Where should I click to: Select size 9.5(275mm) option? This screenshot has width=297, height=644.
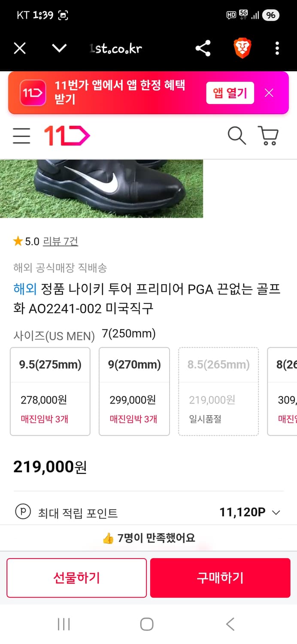coord(50,391)
